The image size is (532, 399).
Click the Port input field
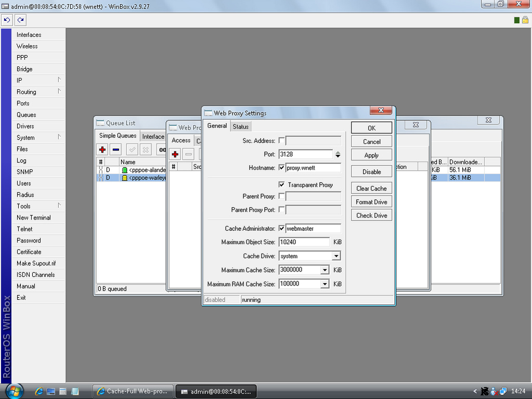(306, 155)
